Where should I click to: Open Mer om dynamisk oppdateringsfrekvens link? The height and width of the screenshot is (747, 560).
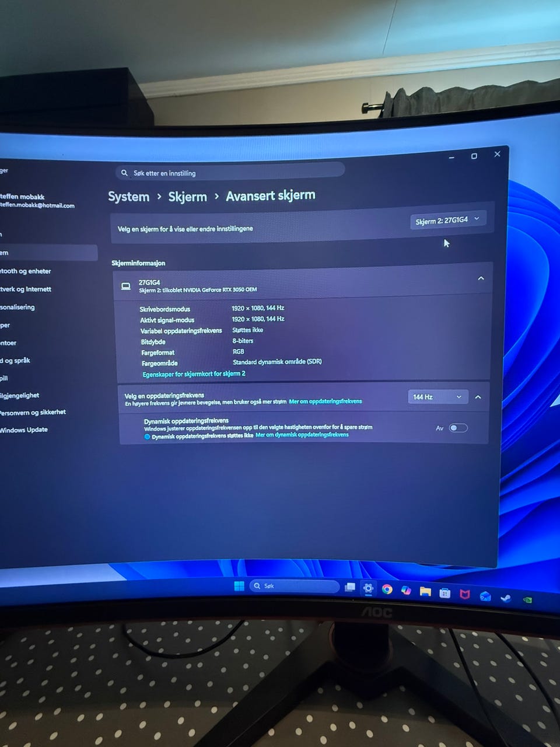tap(302, 435)
